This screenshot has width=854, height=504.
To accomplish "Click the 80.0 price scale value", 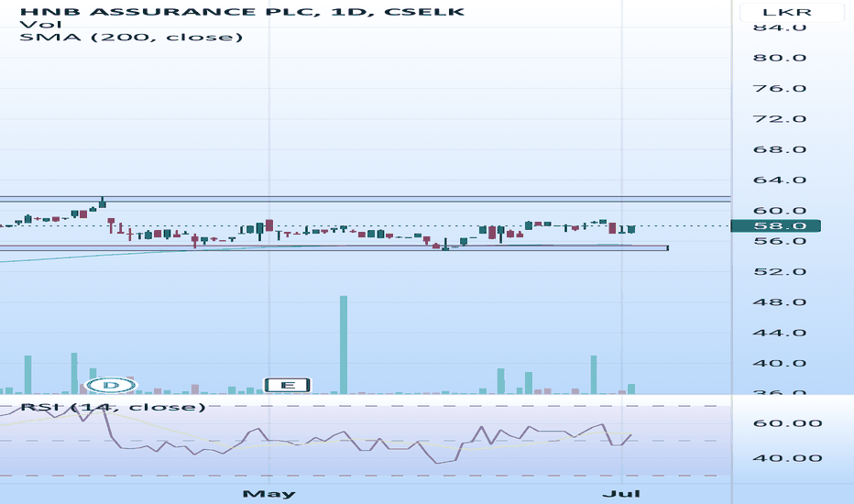I will click(780, 58).
